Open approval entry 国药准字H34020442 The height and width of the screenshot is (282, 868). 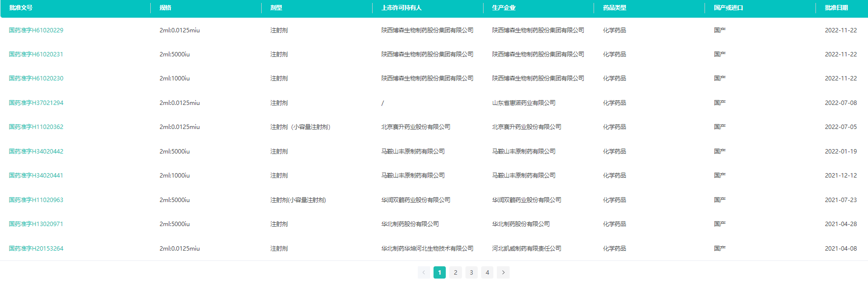(36, 152)
